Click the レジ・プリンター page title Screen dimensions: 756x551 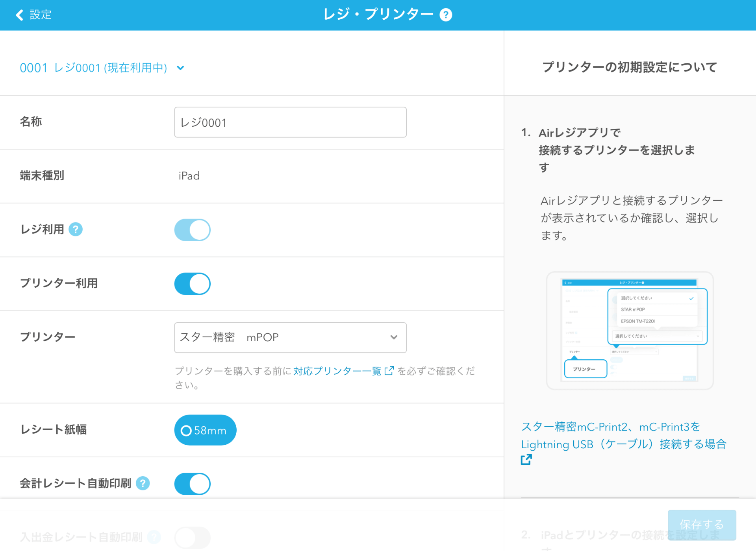coord(378,15)
